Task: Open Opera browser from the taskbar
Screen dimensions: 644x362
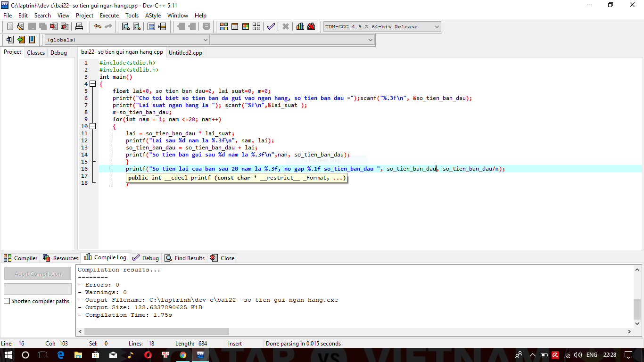Action: (x=148, y=355)
